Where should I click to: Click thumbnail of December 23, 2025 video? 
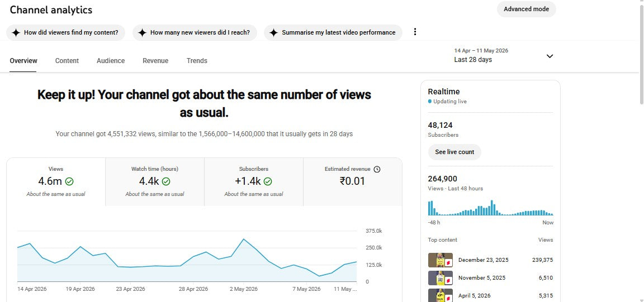pyautogui.click(x=441, y=260)
